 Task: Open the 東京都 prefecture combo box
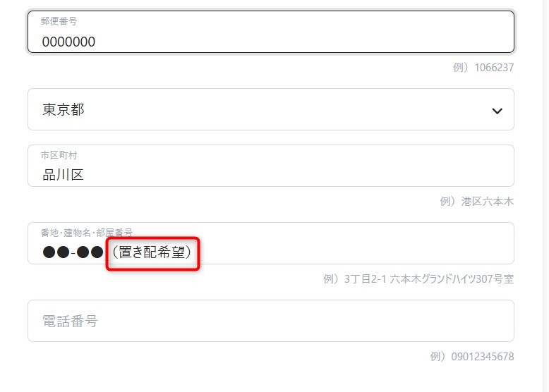pos(271,109)
